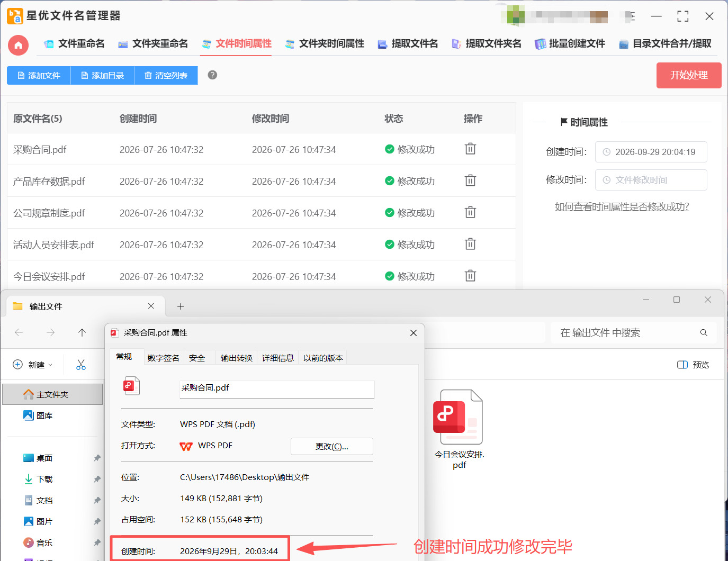Open the 如何查看时间属性是否修改成功 link

tap(622, 206)
